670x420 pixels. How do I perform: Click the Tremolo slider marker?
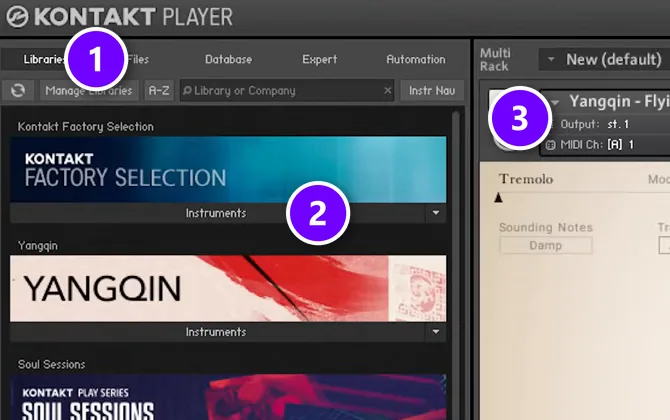[498, 198]
